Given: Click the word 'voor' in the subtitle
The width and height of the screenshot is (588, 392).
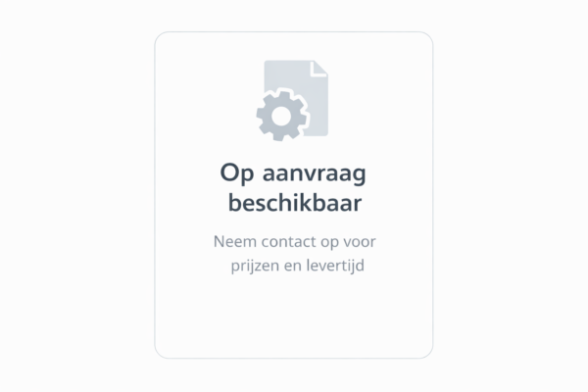Looking at the screenshot, I should 360,242.
